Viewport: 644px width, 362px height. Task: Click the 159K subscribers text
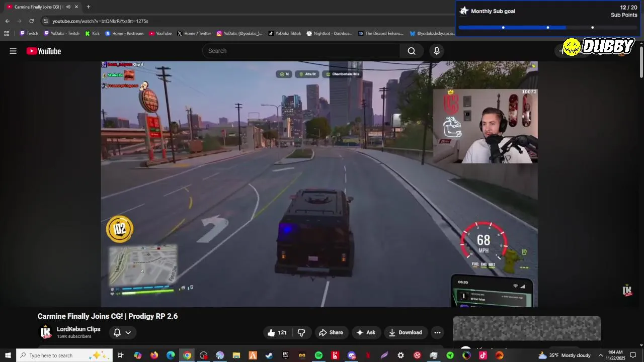coord(74,336)
